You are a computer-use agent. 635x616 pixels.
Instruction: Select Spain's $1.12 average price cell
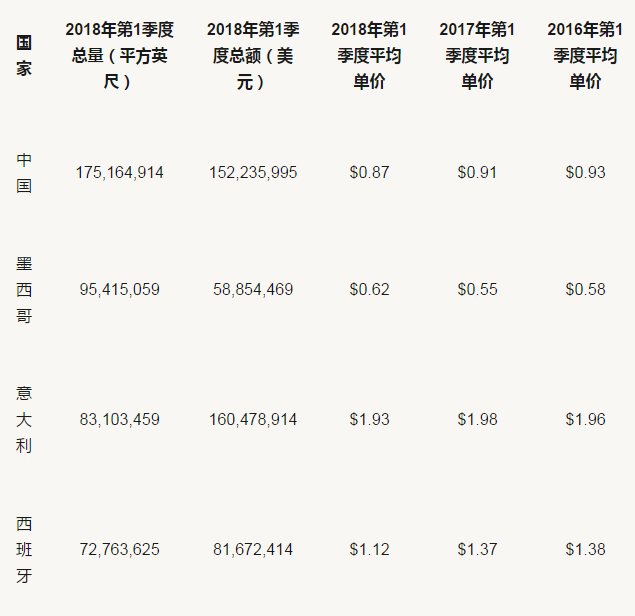(369, 550)
